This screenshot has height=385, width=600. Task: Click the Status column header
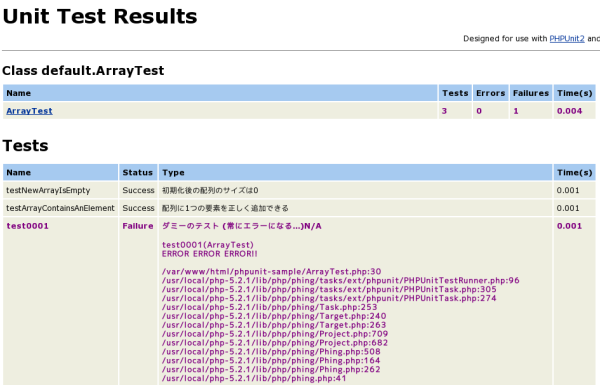coord(137,173)
